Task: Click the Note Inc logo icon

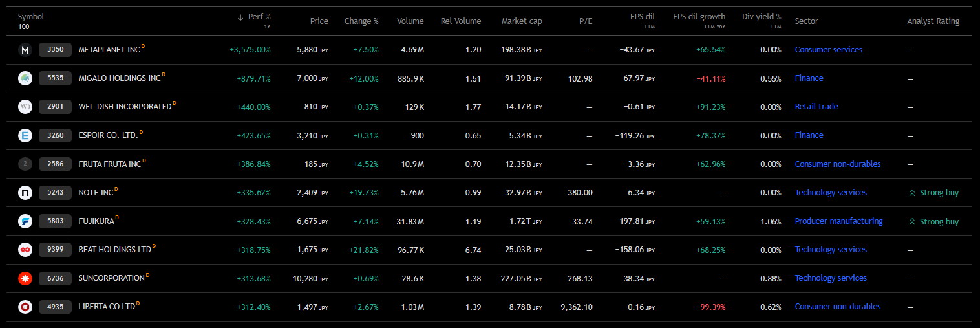Action: [x=25, y=193]
